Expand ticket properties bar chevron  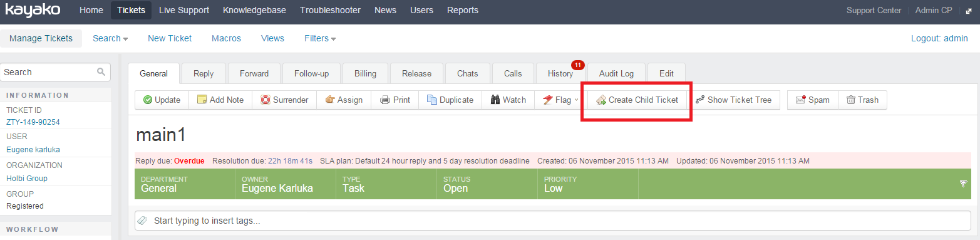tap(963, 184)
